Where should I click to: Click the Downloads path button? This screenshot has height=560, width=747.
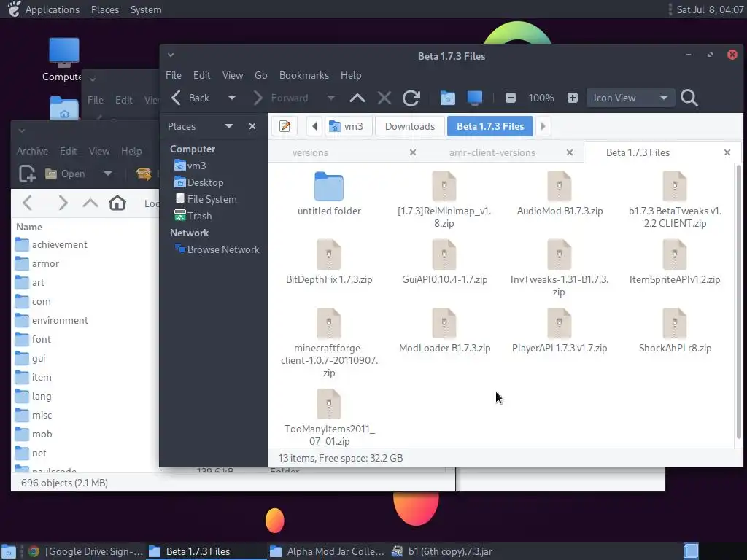pos(410,126)
